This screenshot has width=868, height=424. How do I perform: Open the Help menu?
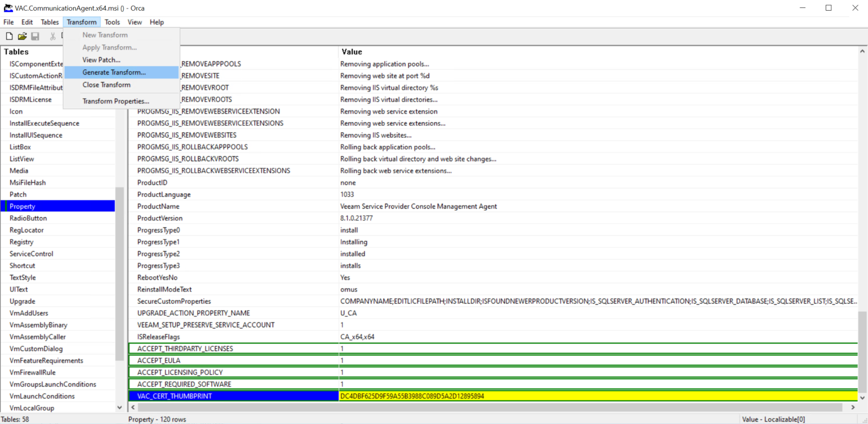click(157, 22)
